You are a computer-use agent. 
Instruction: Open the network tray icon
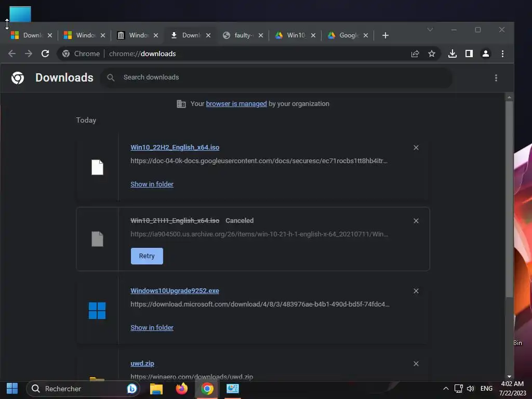click(458, 389)
